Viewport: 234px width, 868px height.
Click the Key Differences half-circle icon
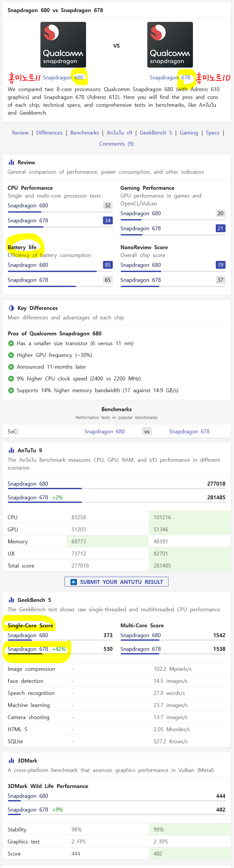[11, 308]
